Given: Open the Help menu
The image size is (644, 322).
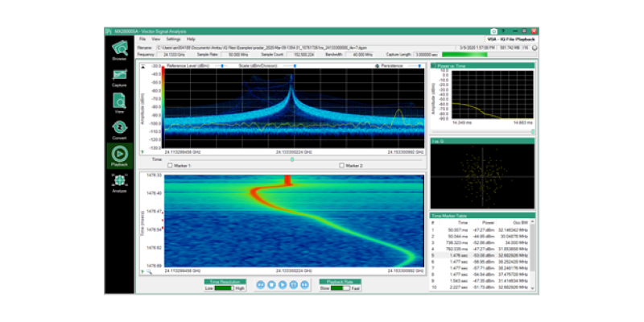Looking at the screenshot, I should (x=191, y=39).
